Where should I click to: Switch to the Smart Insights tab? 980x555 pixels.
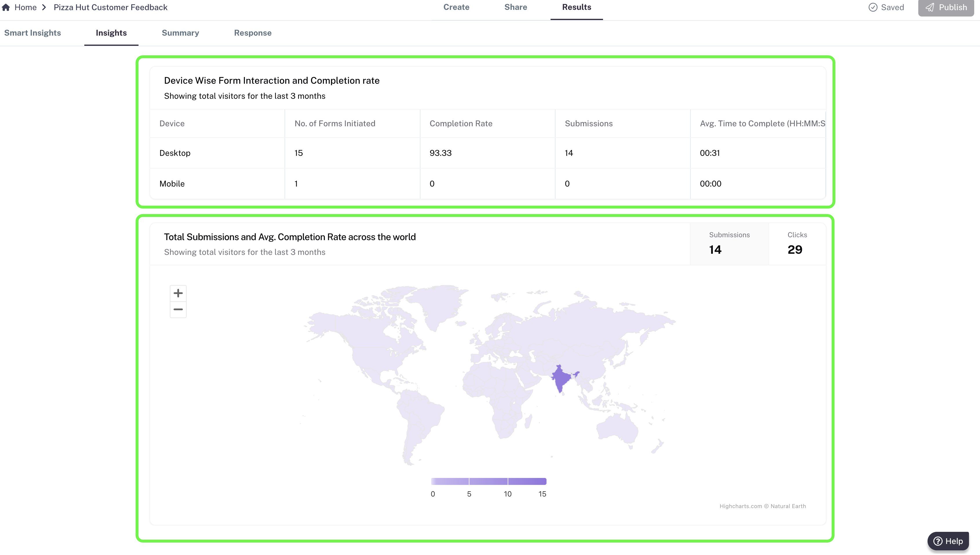pos(32,33)
